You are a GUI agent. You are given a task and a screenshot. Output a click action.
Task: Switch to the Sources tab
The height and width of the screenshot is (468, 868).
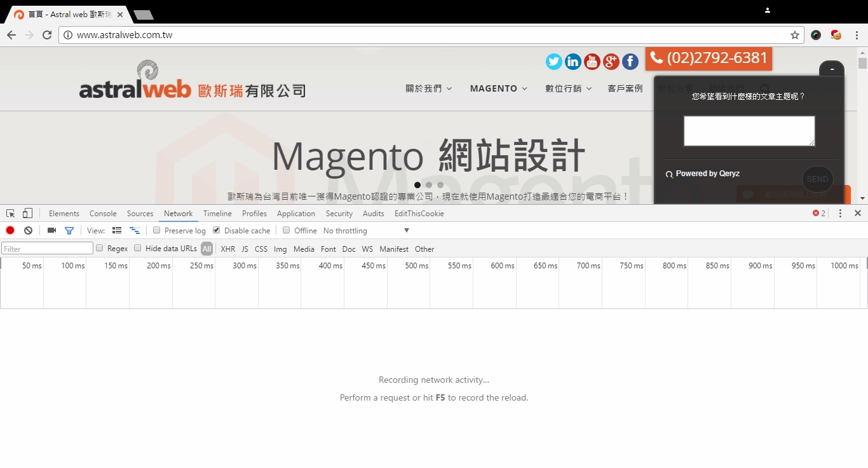[140, 214]
